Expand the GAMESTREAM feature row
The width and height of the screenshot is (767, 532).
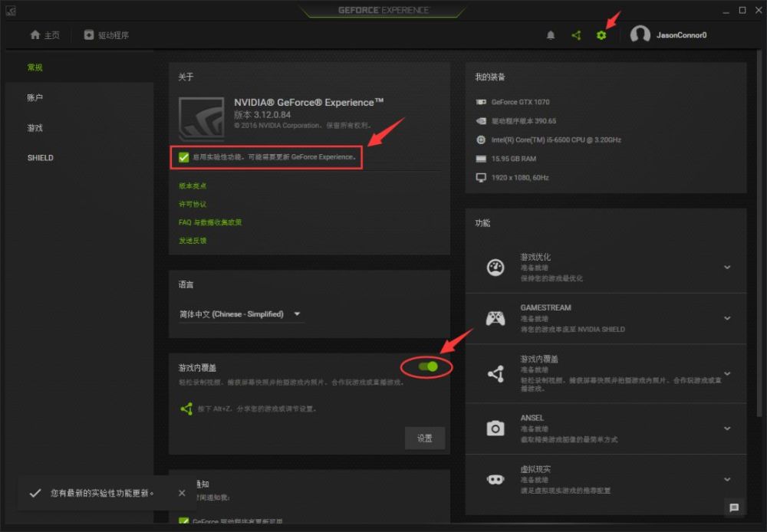click(x=727, y=318)
